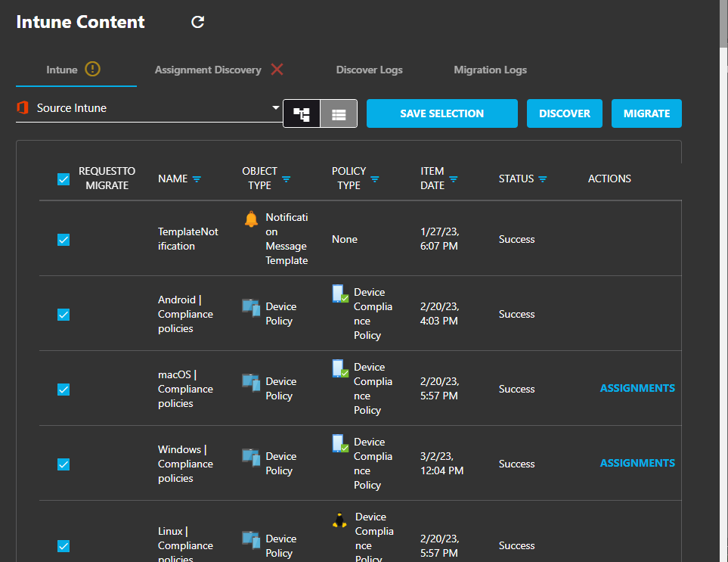Click the refresh icon beside Intune Content
The image size is (728, 562).
pyautogui.click(x=198, y=22)
